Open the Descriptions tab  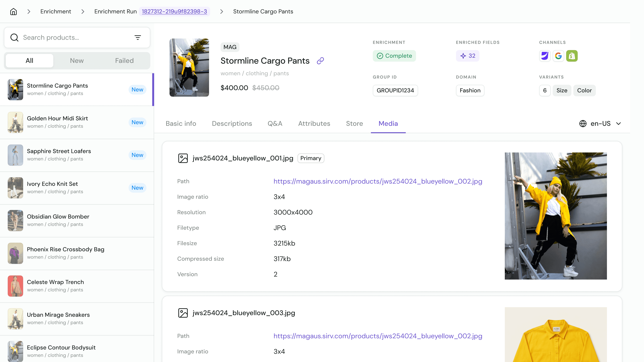pos(232,123)
